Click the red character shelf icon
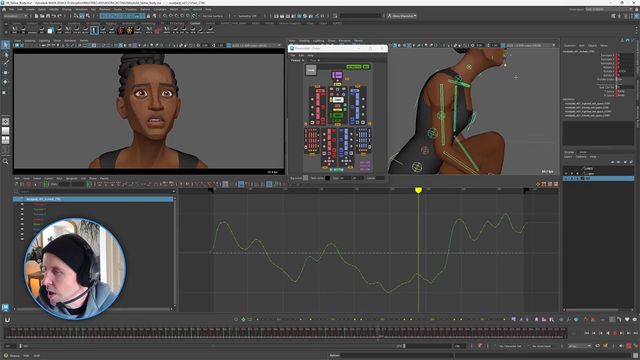The image size is (640, 360). coord(121,30)
